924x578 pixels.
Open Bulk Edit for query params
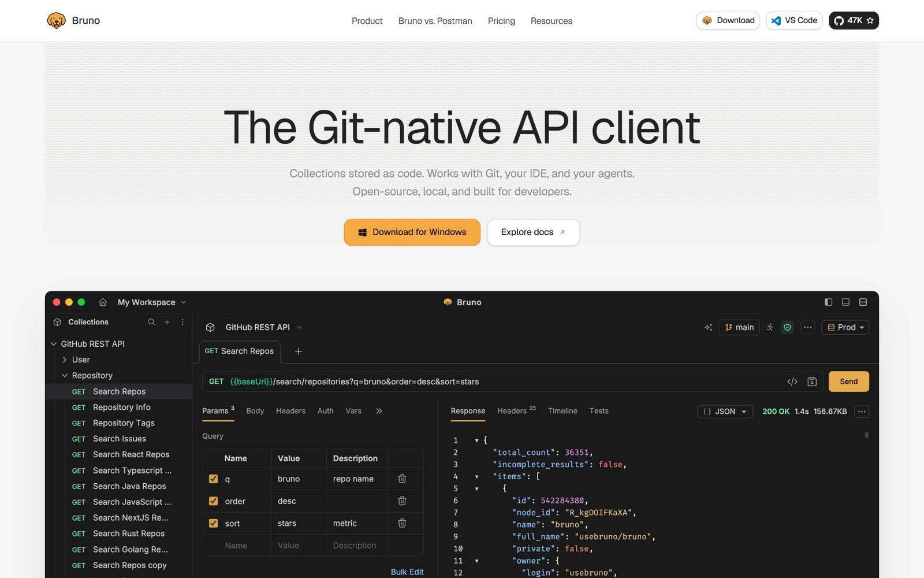(x=407, y=572)
